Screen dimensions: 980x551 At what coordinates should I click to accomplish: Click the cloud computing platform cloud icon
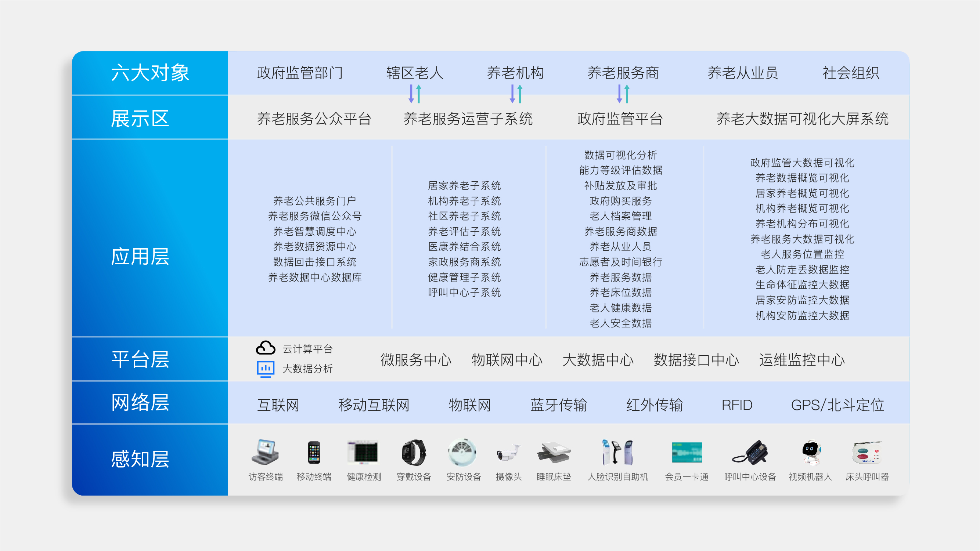266,348
